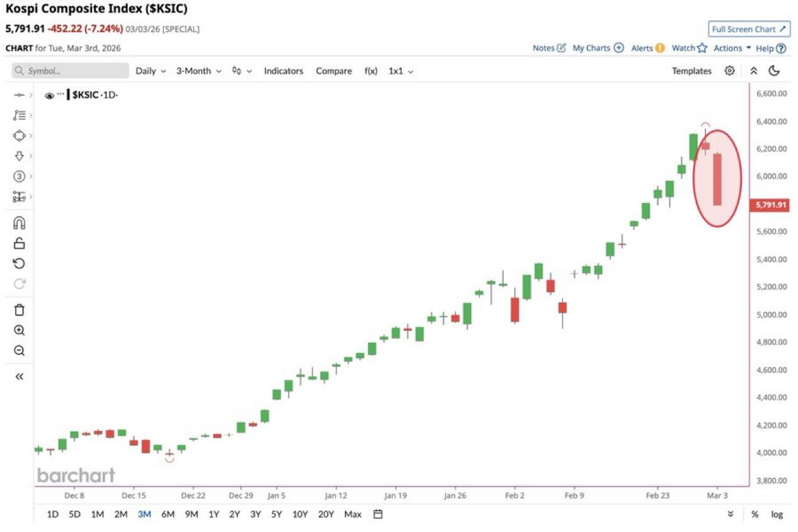
Task: Click the Symbol search field
Action: pyautogui.click(x=71, y=71)
